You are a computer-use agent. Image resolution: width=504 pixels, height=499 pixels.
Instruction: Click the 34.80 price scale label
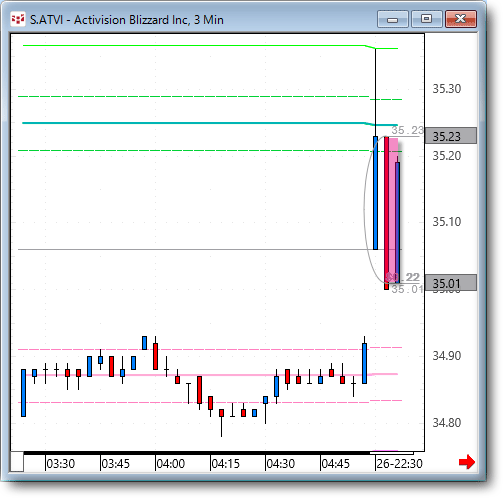(447, 423)
